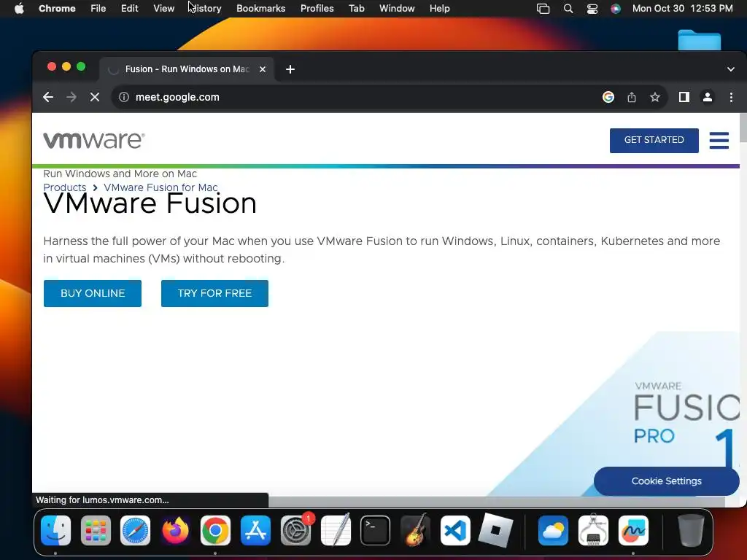Click the Google icon in the address bar

coord(608,97)
